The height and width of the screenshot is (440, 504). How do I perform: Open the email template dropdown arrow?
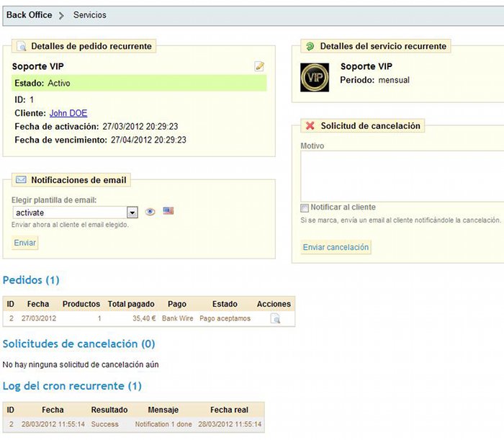pos(132,212)
